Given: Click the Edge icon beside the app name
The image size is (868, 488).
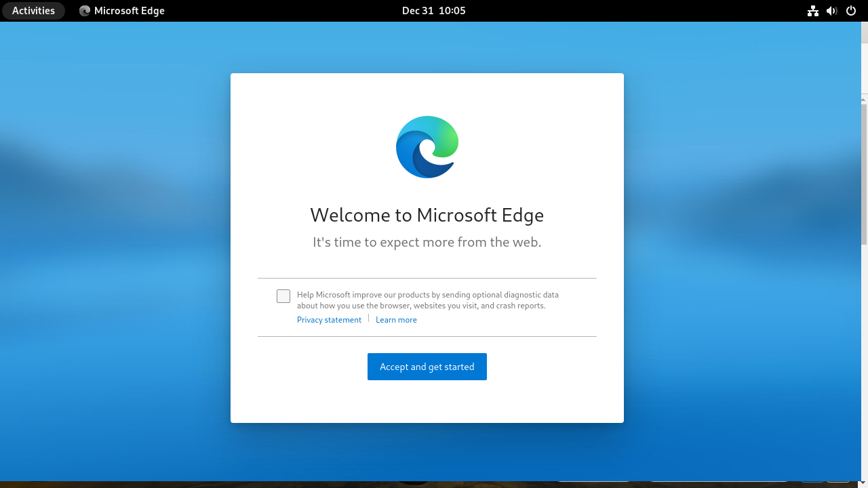Looking at the screenshot, I should coord(84,10).
